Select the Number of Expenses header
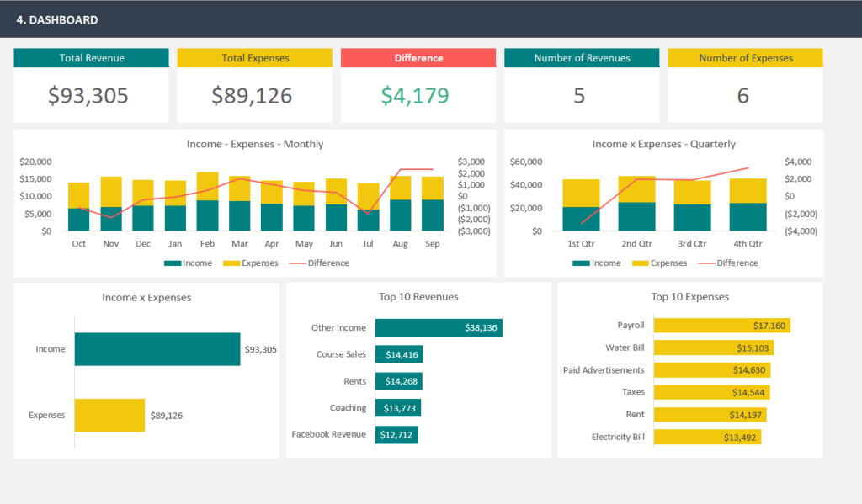 pos(745,58)
